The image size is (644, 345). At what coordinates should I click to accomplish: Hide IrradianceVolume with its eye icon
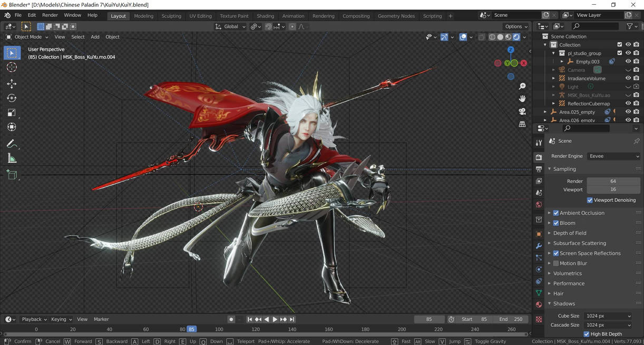pyautogui.click(x=628, y=79)
